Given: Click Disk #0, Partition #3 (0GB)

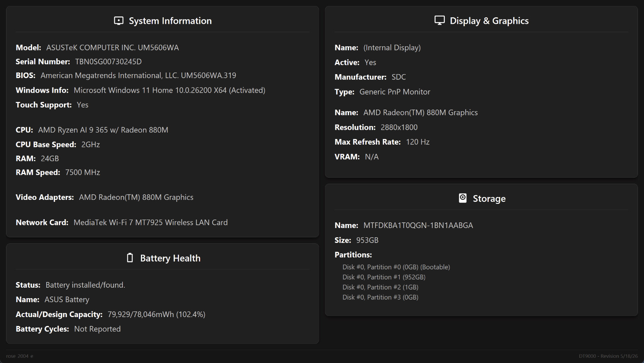Looking at the screenshot, I should pyautogui.click(x=380, y=297).
